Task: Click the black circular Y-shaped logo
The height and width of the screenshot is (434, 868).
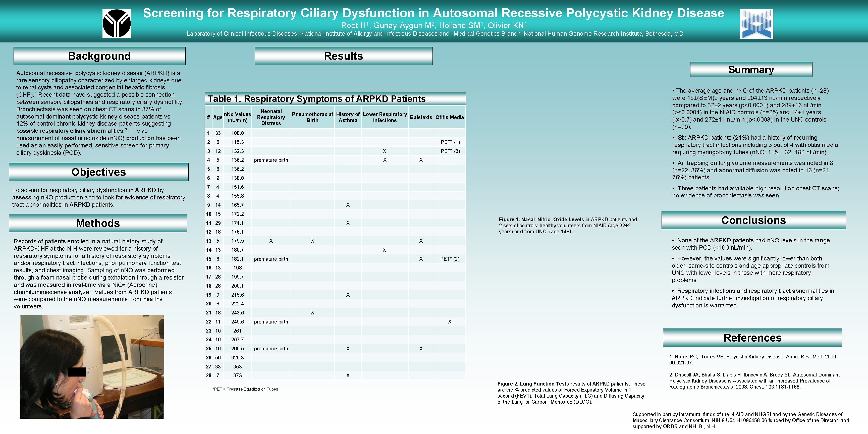Action: [x=117, y=23]
